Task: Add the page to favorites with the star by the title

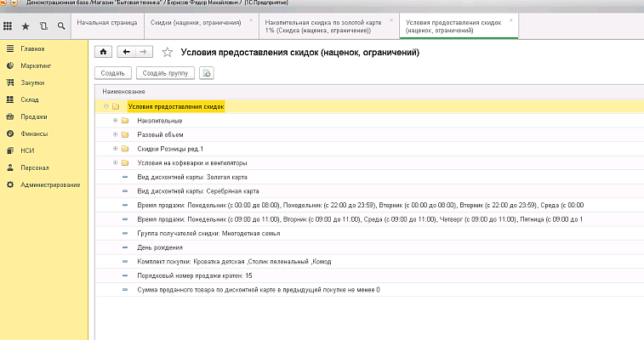Action: [x=167, y=53]
